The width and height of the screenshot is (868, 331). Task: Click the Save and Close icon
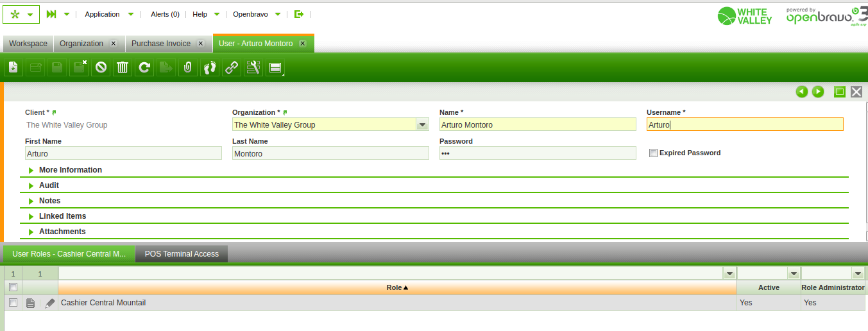[x=79, y=67]
